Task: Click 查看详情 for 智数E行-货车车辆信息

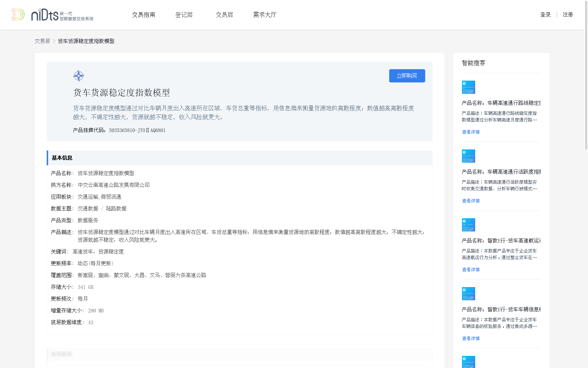Action: tap(471, 339)
